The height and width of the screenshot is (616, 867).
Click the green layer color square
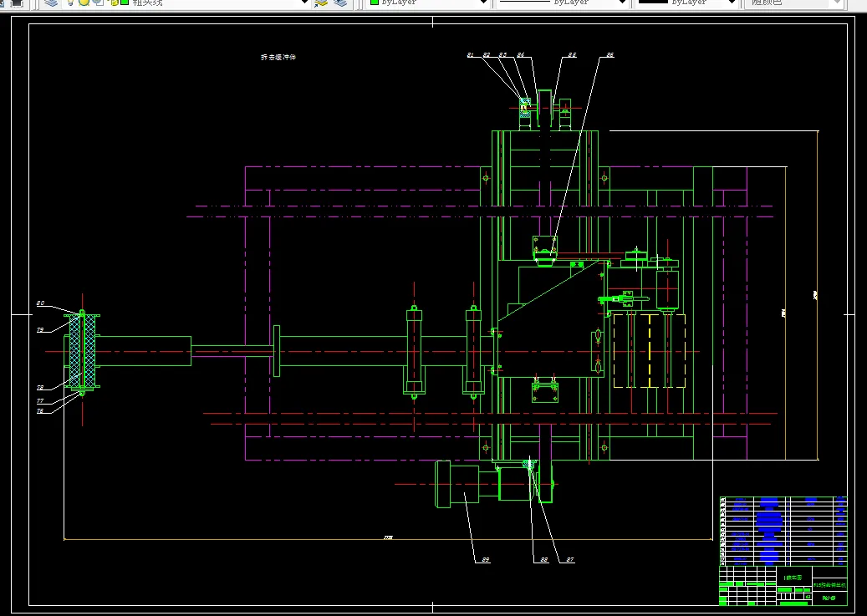coord(124,3)
